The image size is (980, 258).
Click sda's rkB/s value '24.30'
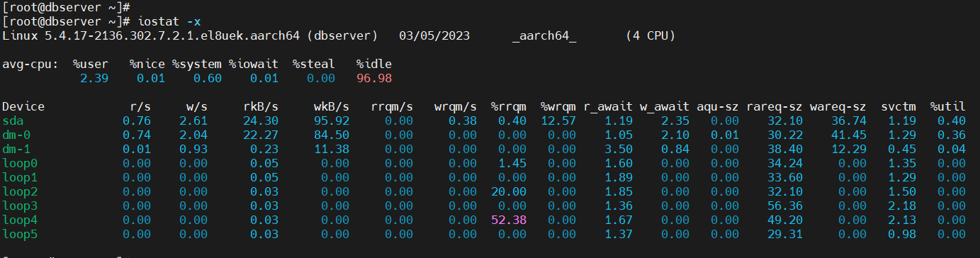261,120
